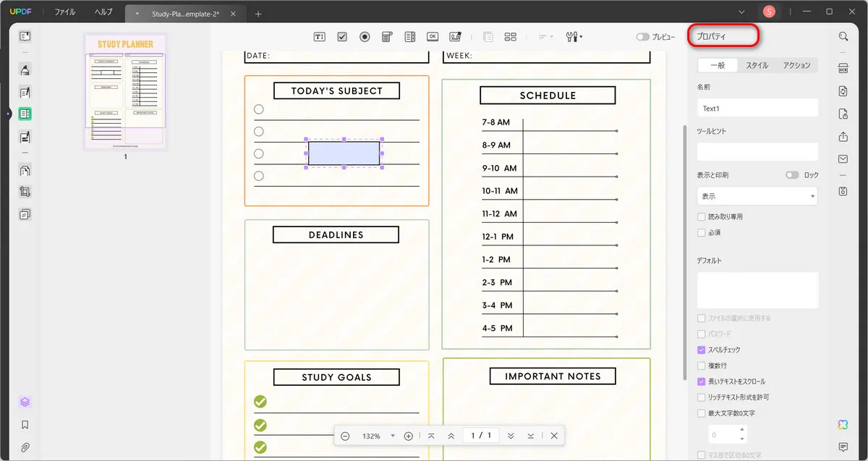The image size is (868, 461).
Task: Add a List Box form field
Action: pos(410,37)
